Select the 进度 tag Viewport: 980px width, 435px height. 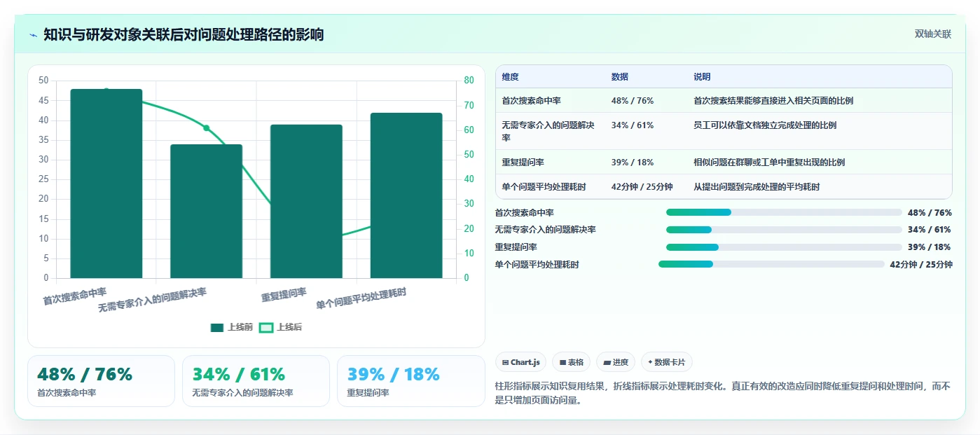pyautogui.click(x=616, y=362)
